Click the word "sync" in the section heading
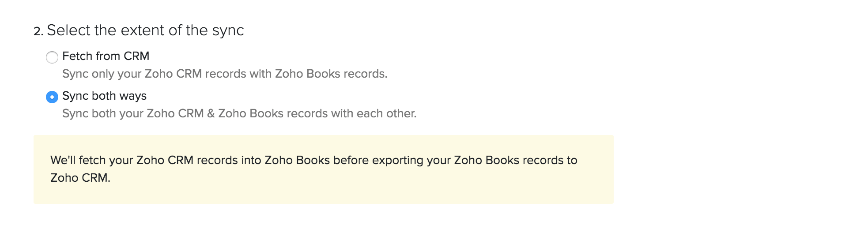Viewport: 868px width, 225px height. click(x=228, y=30)
